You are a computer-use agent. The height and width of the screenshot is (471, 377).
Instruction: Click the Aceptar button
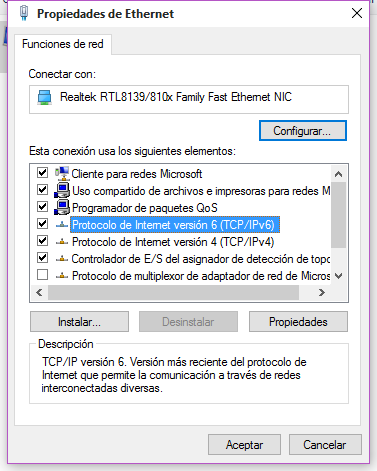[x=244, y=445]
